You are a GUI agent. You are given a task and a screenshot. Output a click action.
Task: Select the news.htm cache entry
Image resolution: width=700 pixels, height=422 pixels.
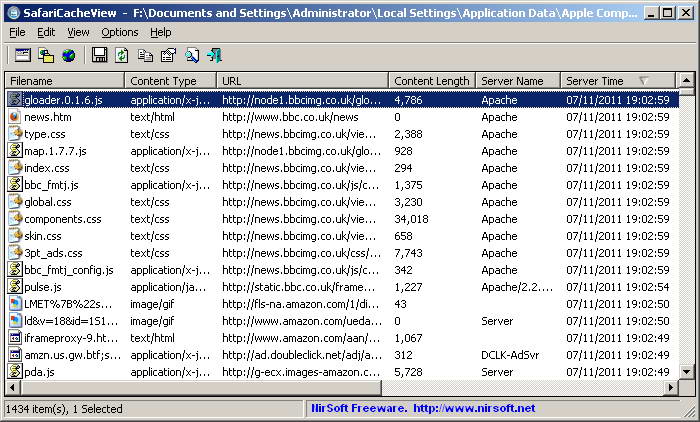47,117
